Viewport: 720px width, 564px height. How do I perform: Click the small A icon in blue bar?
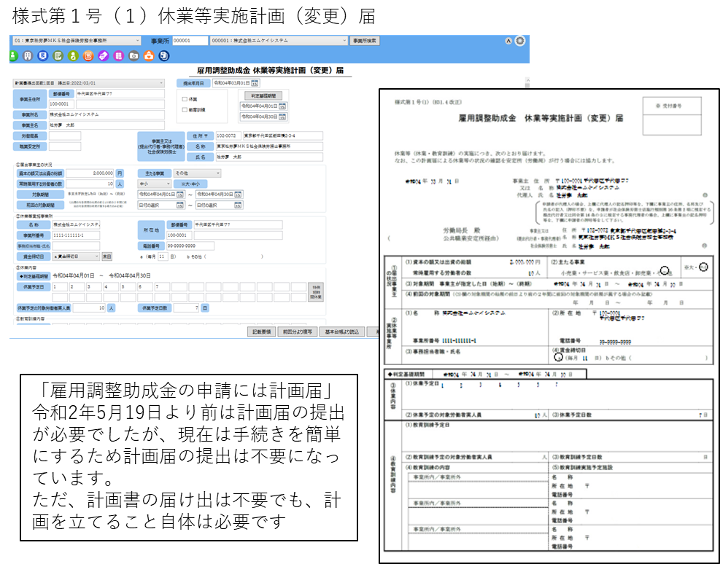[508, 41]
